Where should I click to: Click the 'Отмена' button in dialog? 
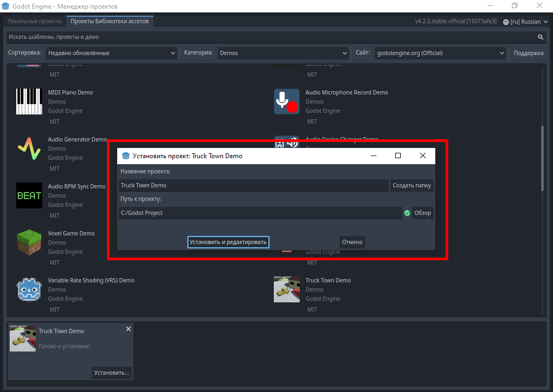pos(352,242)
